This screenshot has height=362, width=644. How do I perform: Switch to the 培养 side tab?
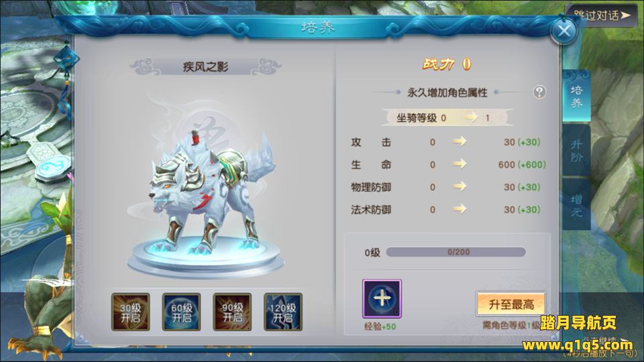[x=576, y=96]
